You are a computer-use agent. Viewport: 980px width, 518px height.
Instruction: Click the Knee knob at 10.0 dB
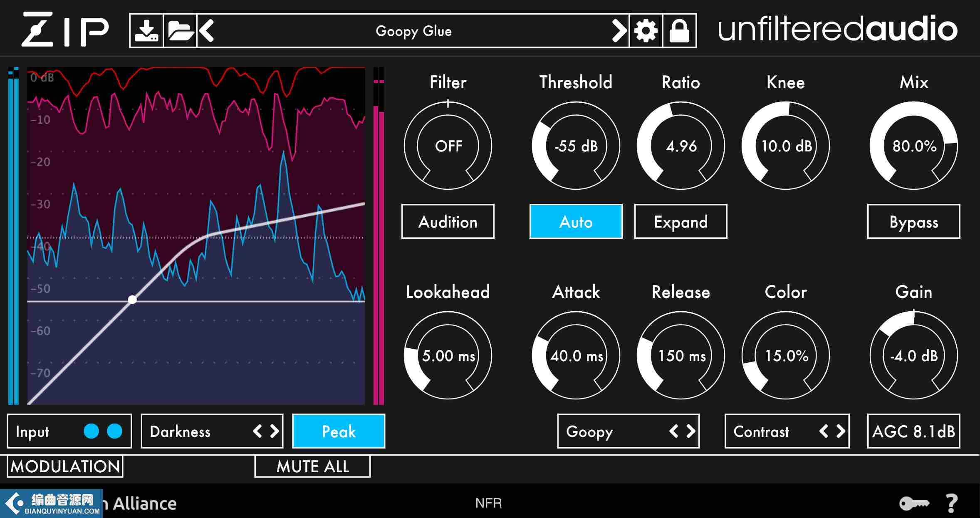(786, 146)
